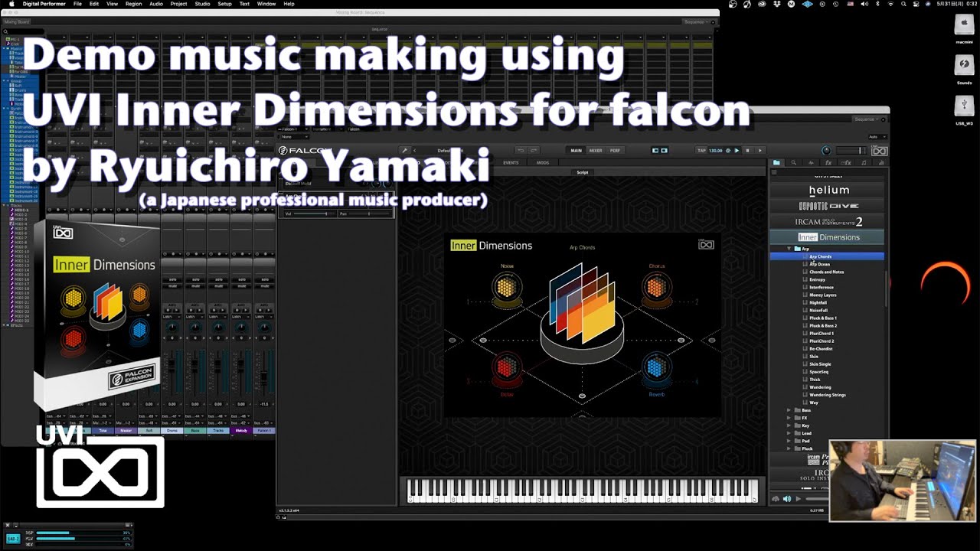Switch to the EVENTS tab
This screenshot has height=551, width=980.
(x=511, y=162)
